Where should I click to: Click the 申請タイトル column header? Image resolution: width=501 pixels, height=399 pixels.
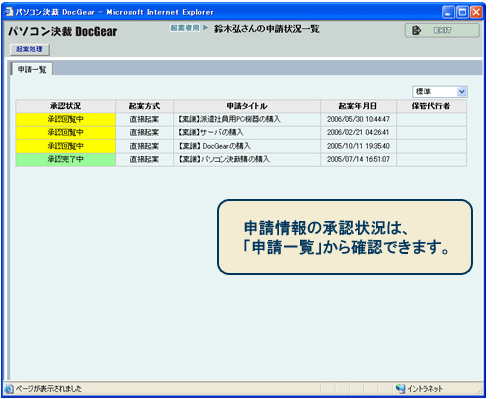click(x=247, y=106)
